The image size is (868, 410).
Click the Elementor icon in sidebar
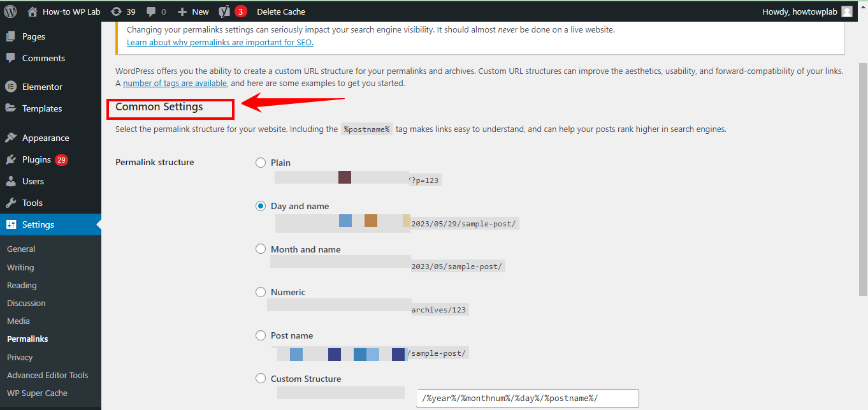(11, 87)
